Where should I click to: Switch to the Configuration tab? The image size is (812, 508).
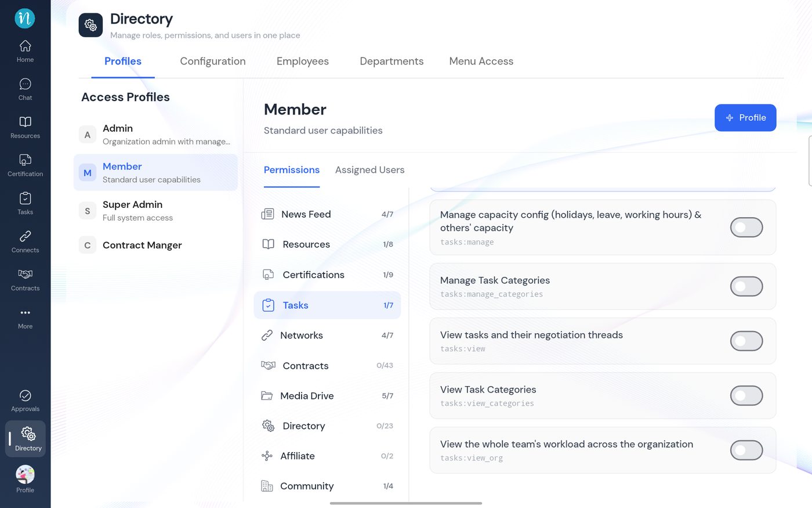[213, 61]
